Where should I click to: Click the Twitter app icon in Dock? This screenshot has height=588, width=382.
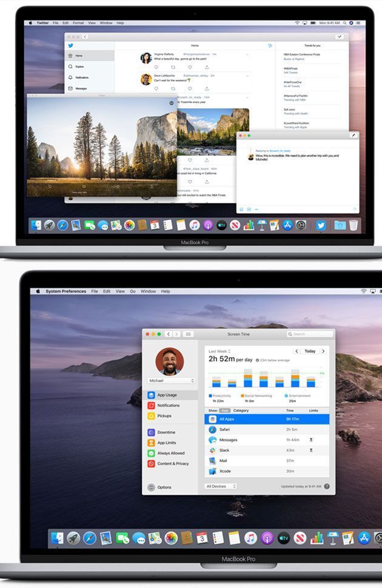[321, 225]
